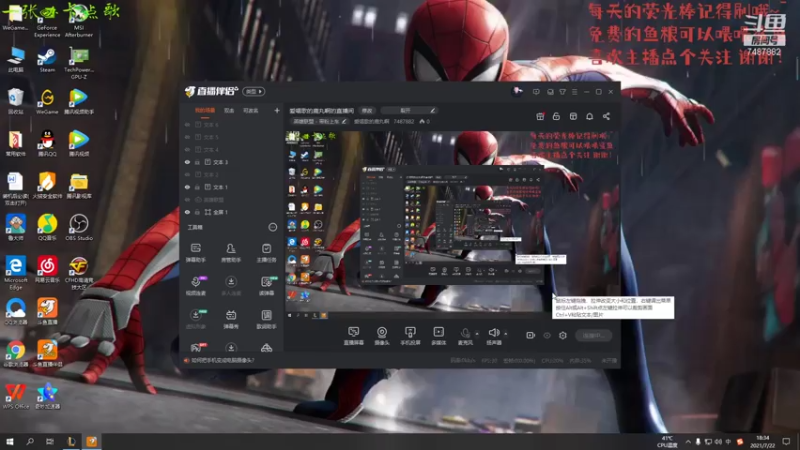Open the 弹幕秀 tool
Screen dimensions: 800x450
pyautogui.click(x=231, y=319)
